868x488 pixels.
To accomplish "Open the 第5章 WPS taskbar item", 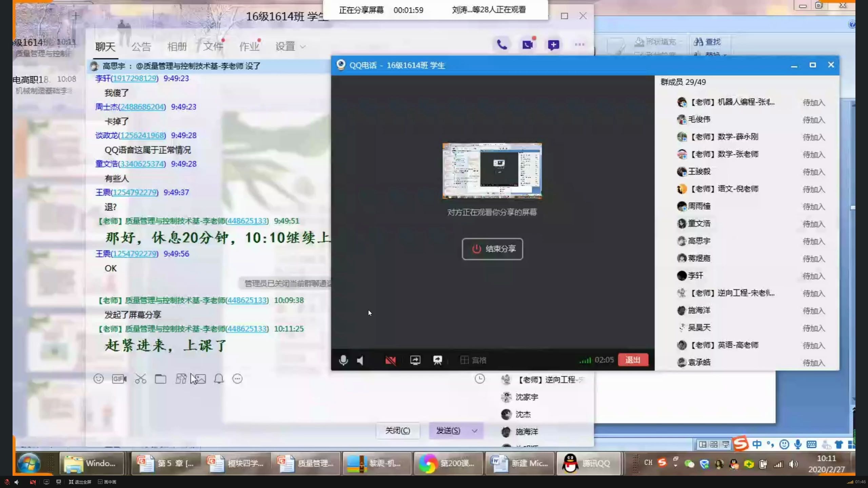I will tap(166, 463).
